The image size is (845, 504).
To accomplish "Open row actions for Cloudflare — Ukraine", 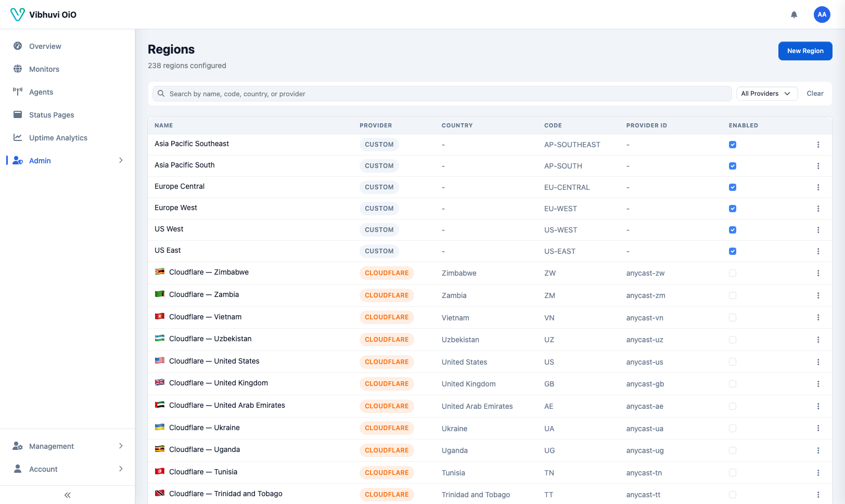I will pyautogui.click(x=818, y=428).
